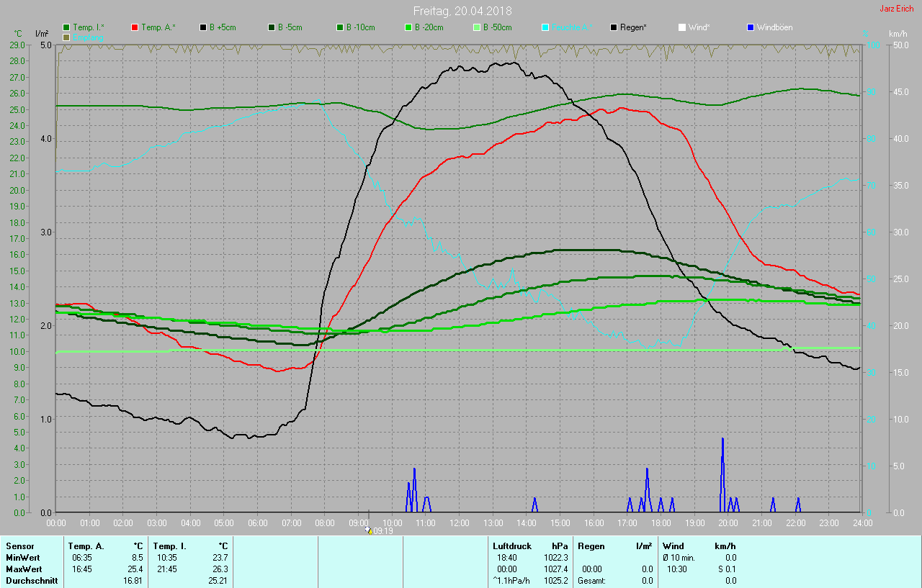Click the chart title Freitag, 20.04.2018
The height and width of the screenshot is (588, 922).
point(462,11)
